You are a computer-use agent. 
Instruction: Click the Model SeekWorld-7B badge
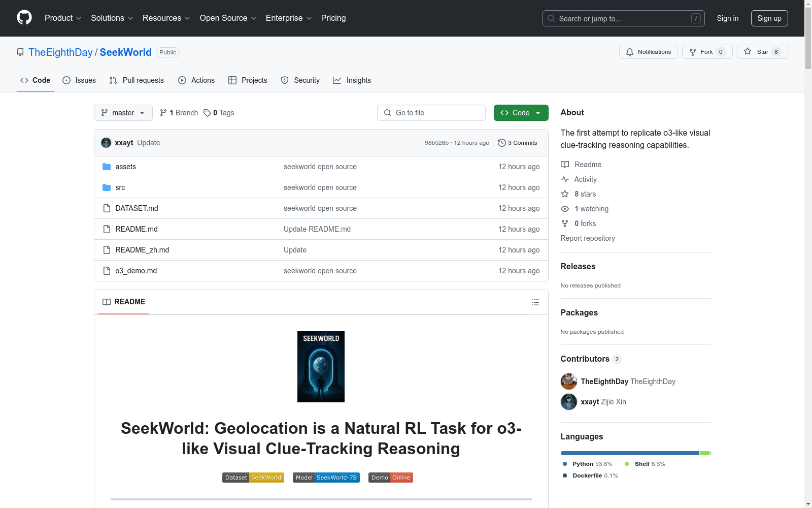click(x=326, y=478)
